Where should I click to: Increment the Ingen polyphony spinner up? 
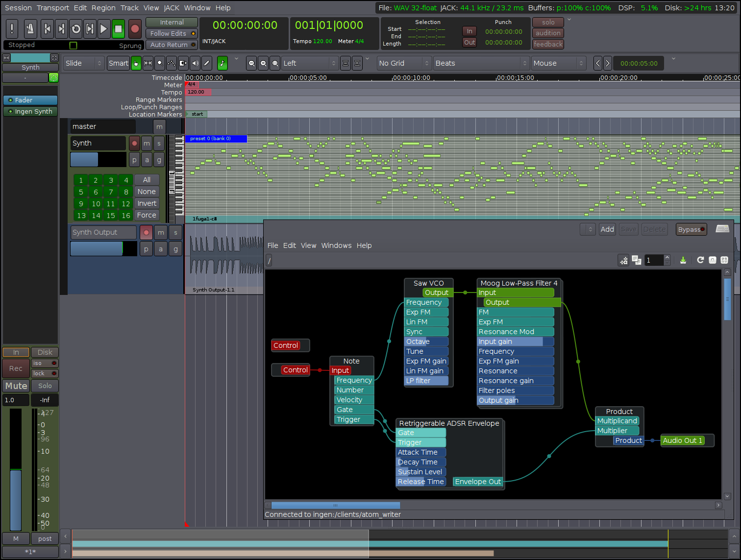[667, 257]
